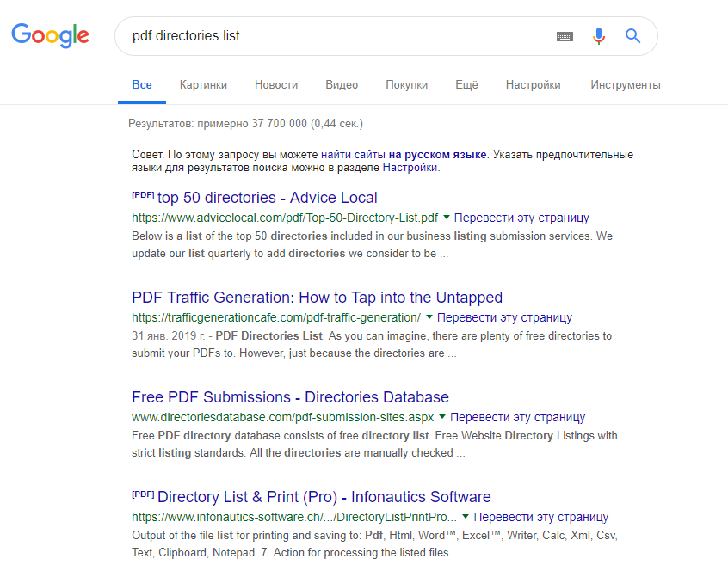The width and height of the screenshot is (728, 577).
Task: Switch to the Новости tab
Action: coord(276,85)
